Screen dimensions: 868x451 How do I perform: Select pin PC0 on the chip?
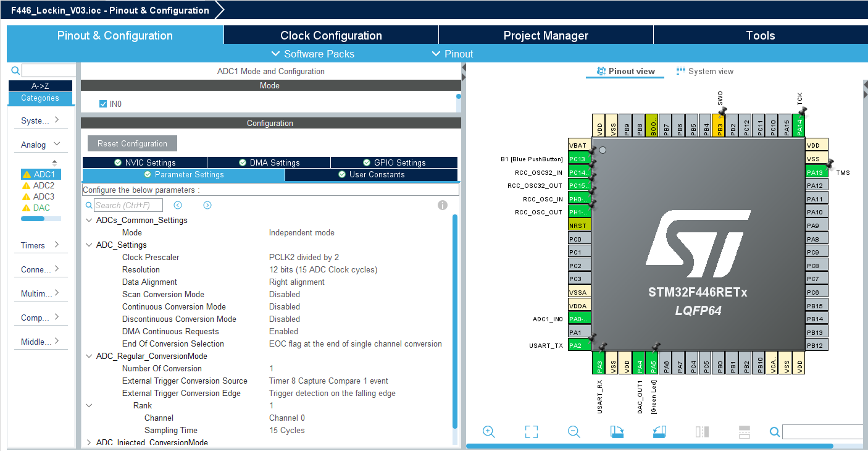pyautogui.click(x=580, y=239)
